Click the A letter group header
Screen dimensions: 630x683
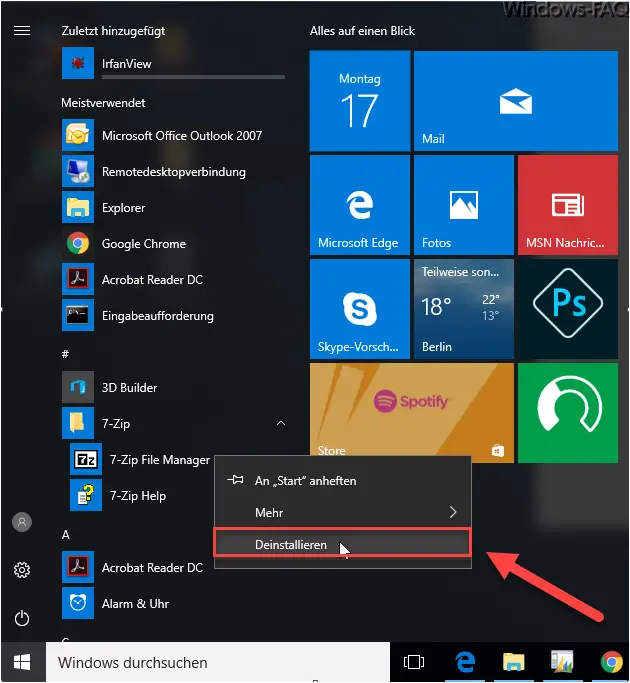pos(66,534)
